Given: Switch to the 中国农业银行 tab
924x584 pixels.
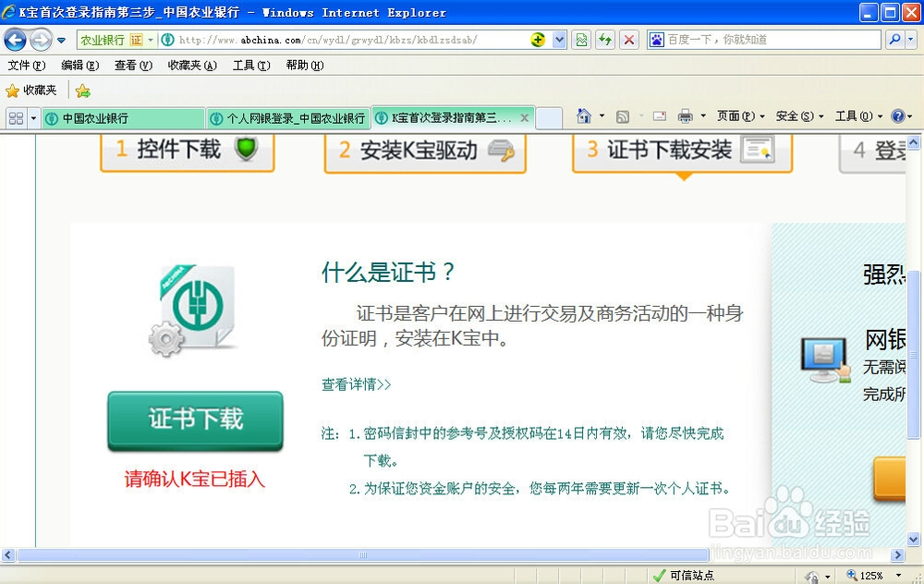Looking at the screenshot, I should (x=123, y=118).
